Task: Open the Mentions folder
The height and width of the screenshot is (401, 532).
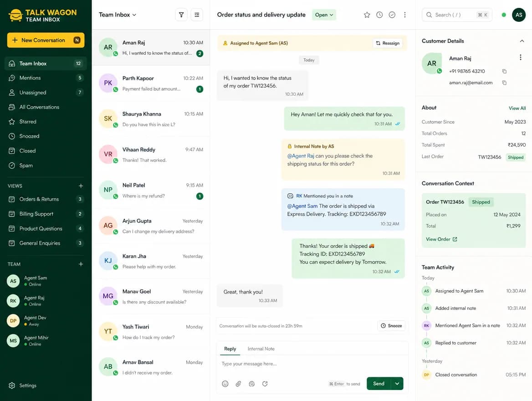Action: point(46,78)
